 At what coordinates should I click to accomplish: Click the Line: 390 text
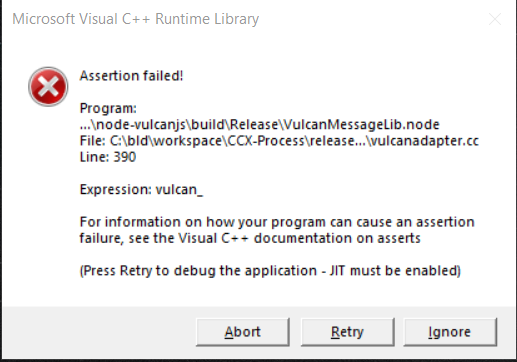108,157
